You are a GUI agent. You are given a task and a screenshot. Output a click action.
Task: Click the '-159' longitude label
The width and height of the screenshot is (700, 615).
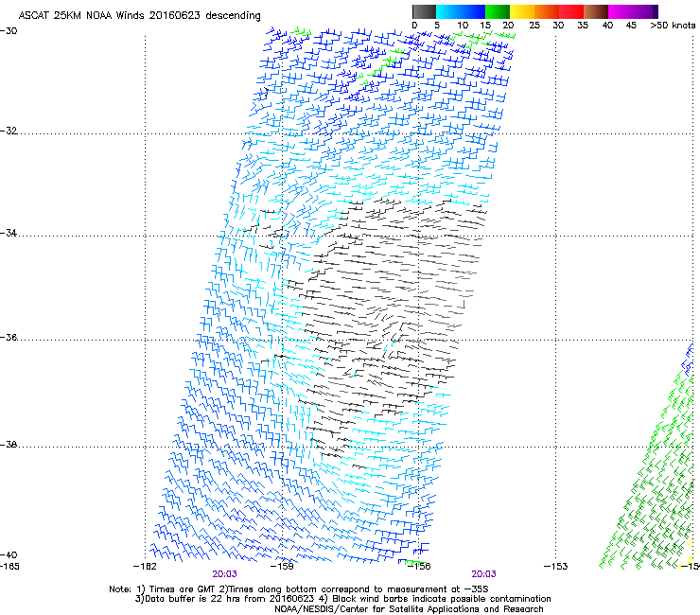[282, 567]
